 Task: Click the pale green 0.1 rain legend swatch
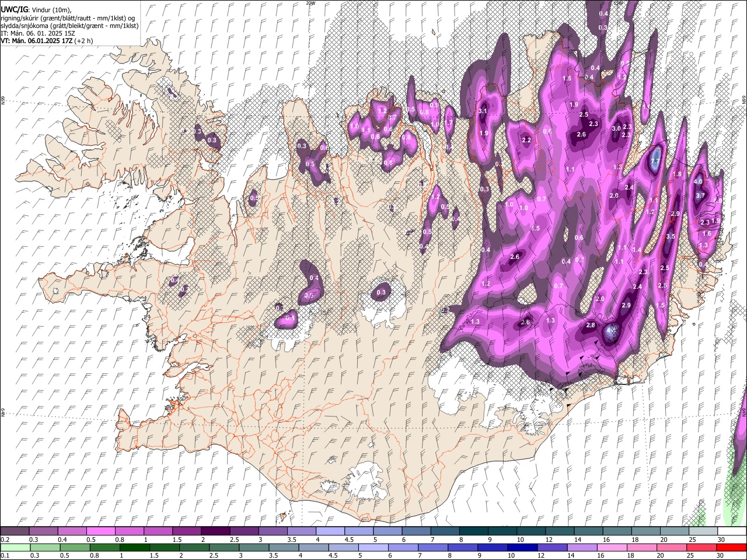tap(15, 547)
